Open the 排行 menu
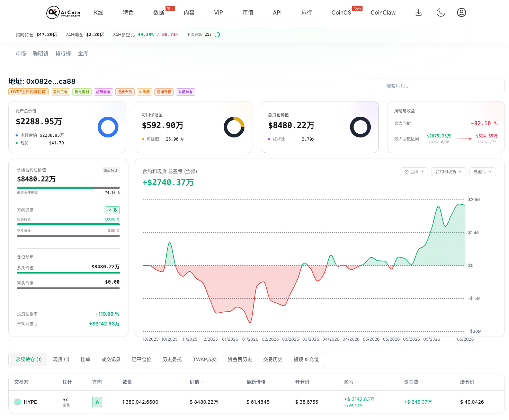The image size is (509, 420). [x=307, y=12]
